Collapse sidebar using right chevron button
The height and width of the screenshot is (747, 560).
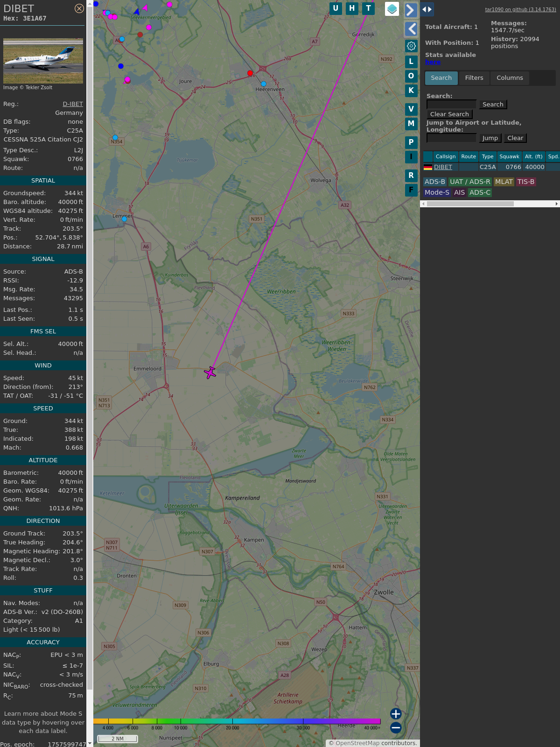point(411,10)
